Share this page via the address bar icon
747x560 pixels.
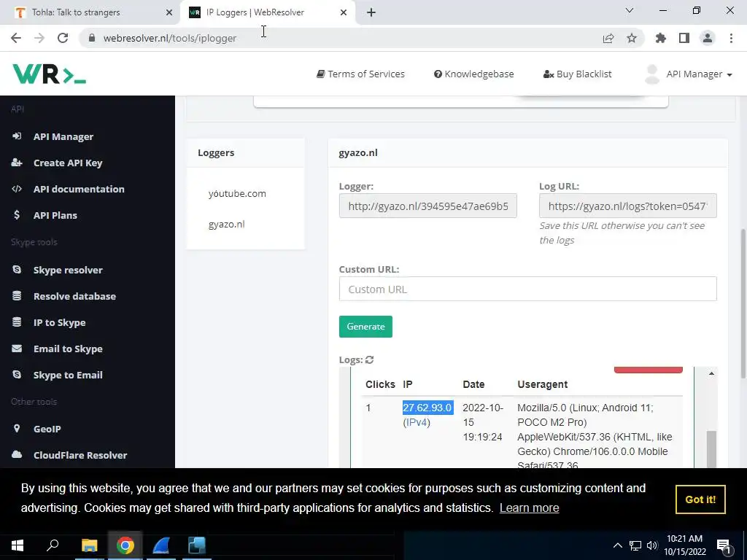click(608, 38)
